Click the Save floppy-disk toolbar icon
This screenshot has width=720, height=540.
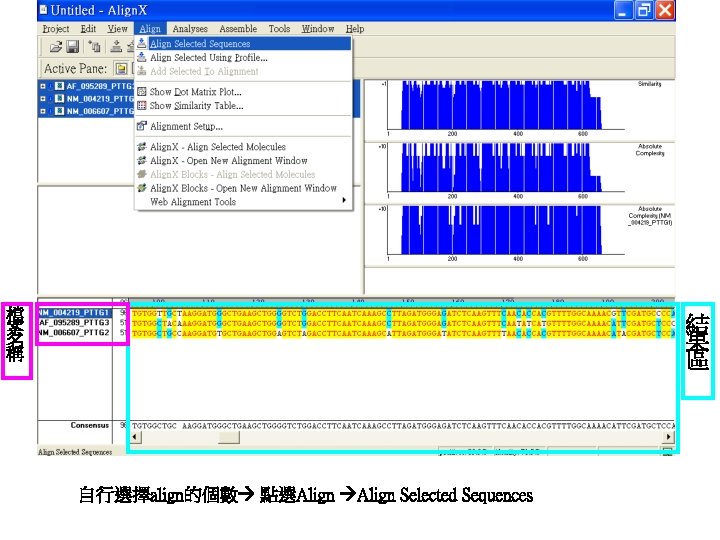tap(73, 46)
